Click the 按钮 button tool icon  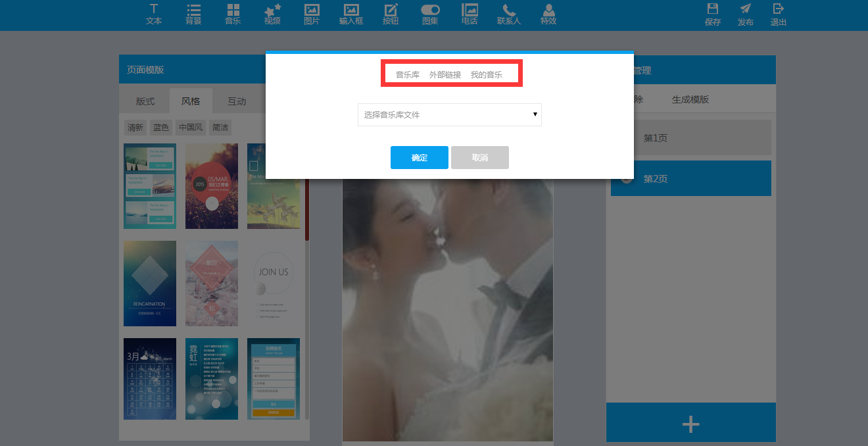[x=391, y=14]
